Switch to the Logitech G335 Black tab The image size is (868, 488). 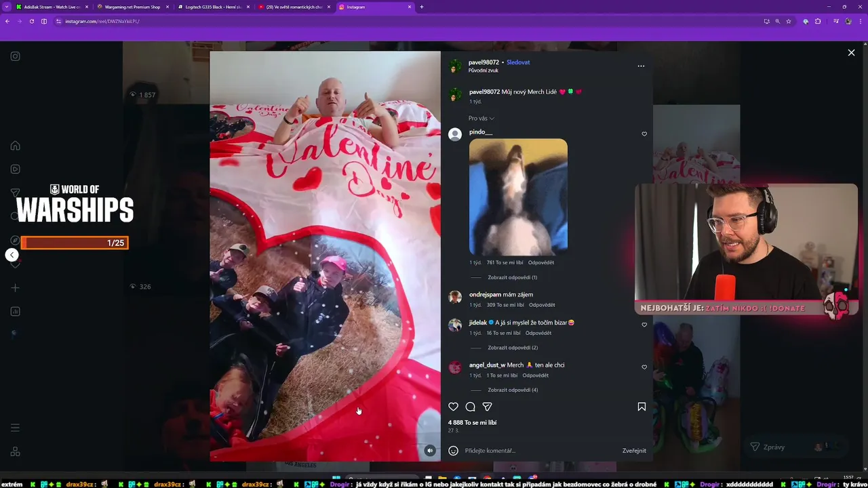click(212, 7)
